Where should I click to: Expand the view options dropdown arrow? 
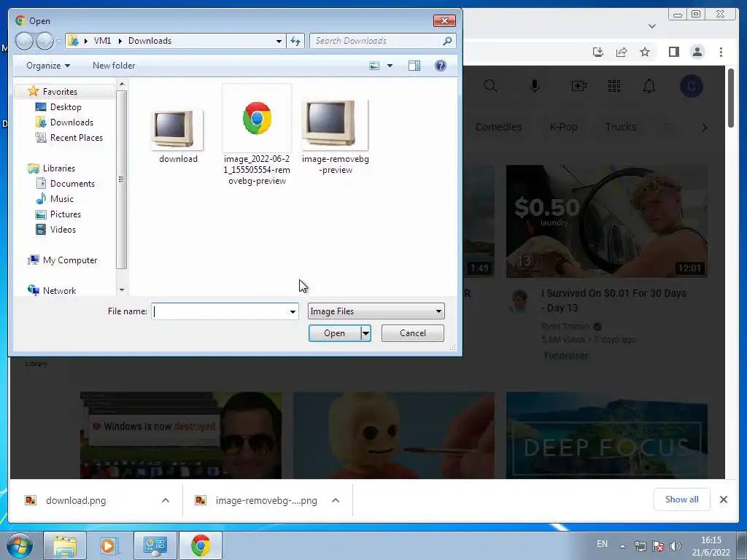pyautogui.click(x=390, y=66)
